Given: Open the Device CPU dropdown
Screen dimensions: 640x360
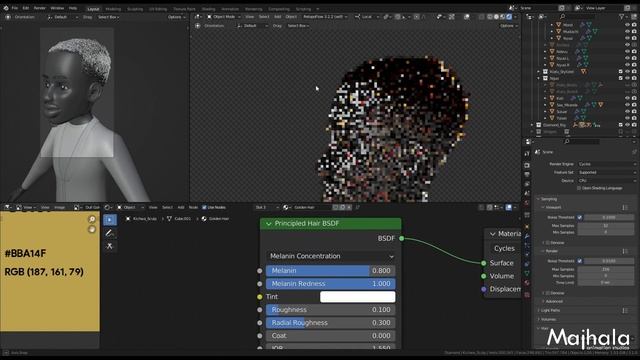Looking at the screenshot, I should click(607, 180).
